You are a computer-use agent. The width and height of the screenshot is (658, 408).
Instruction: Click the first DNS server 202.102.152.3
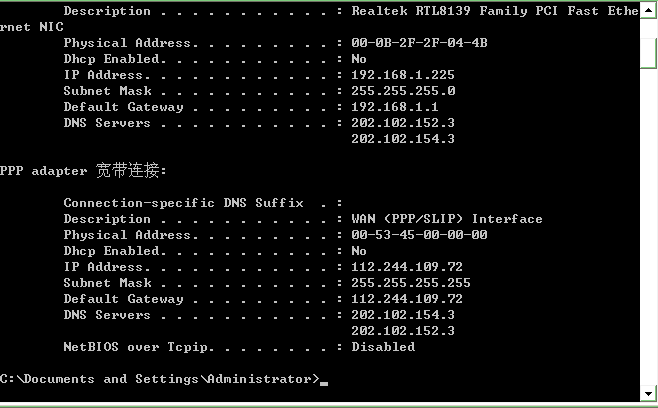coord(403,123)
